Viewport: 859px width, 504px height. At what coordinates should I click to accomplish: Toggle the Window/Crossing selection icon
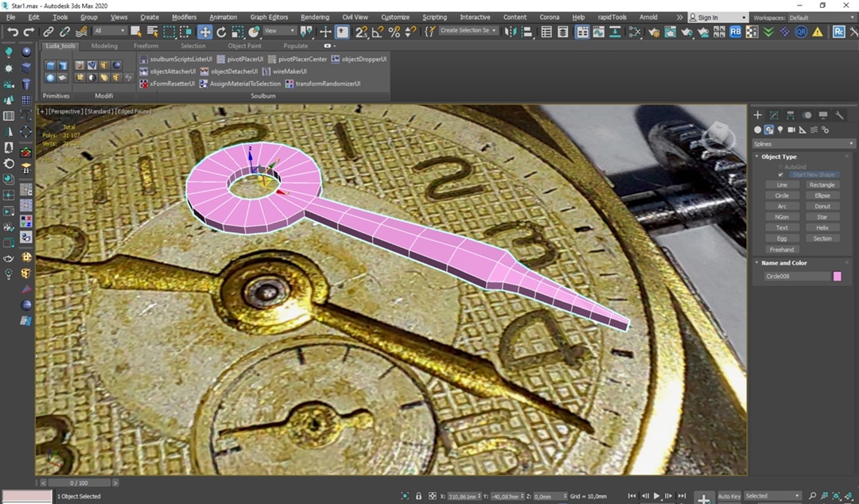tap(185, 32)
